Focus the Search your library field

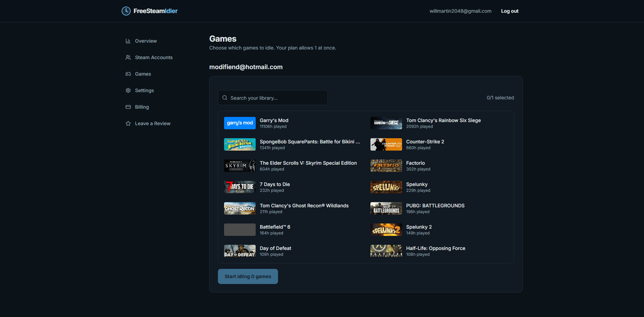click(273, 98)
